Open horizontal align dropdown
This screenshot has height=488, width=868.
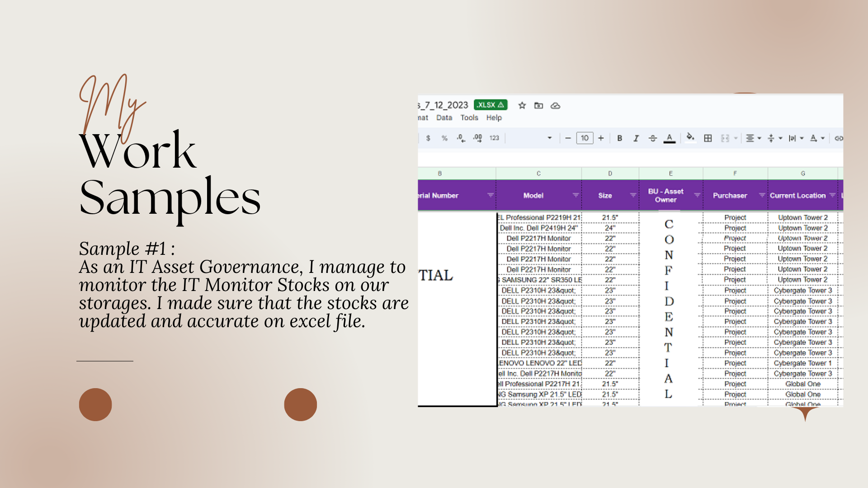[753, 138]
